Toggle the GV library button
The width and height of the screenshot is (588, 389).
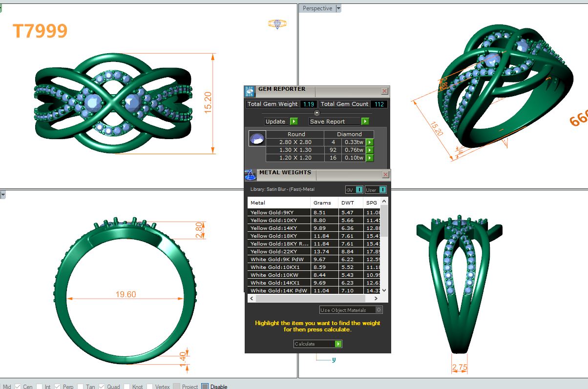tap(358, 189)
